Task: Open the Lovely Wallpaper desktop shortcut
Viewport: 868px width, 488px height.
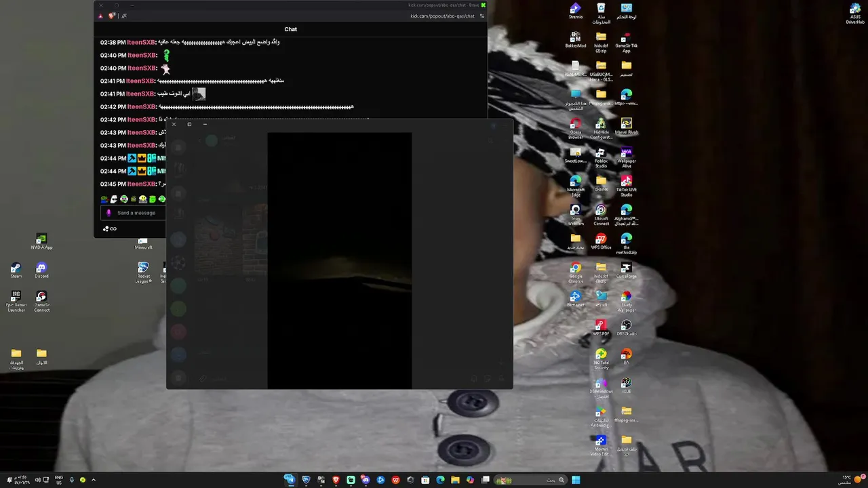Action: pos(627,302)
